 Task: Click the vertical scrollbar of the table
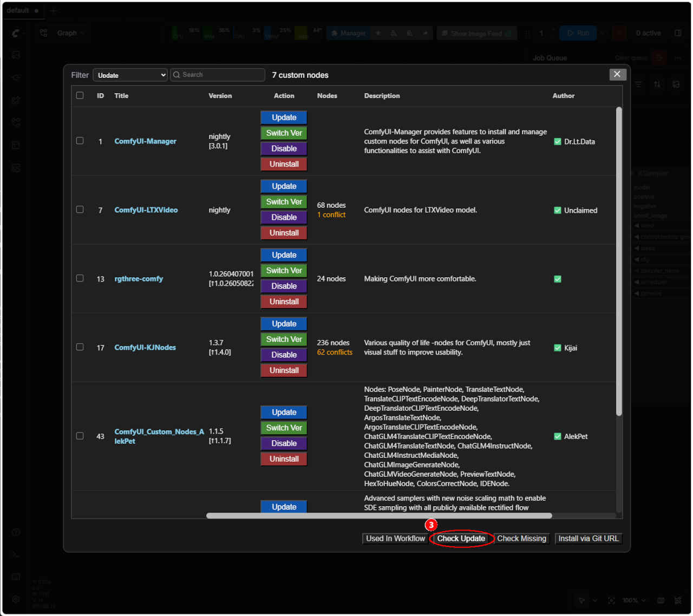[x=619, y=261]
